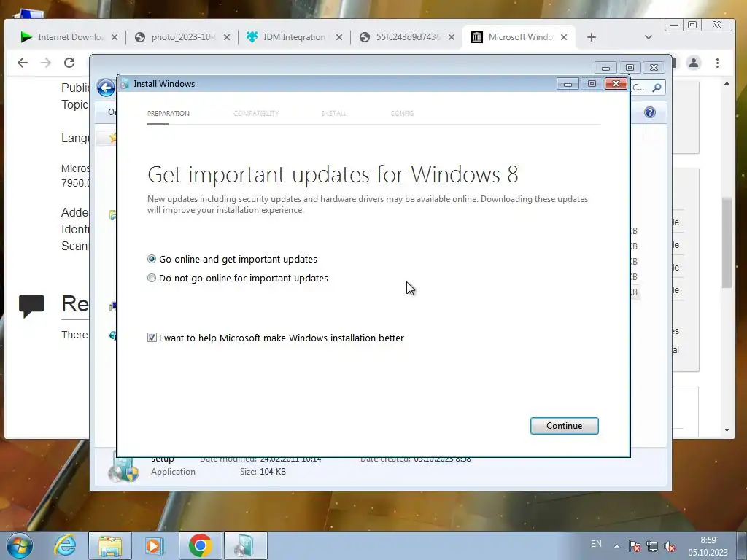Click the Continue button
This screenshot has width=747, height=560.
(564, 426)
